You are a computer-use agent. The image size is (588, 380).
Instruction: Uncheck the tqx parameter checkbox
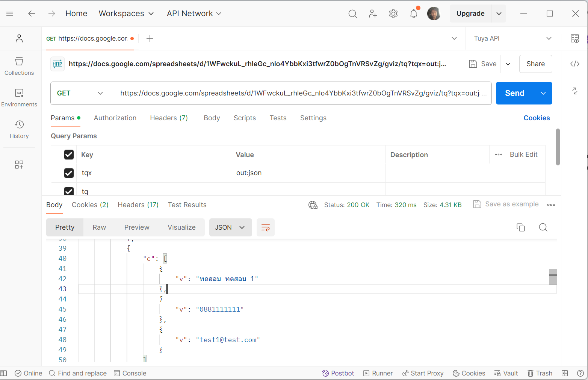coord(69,173)
